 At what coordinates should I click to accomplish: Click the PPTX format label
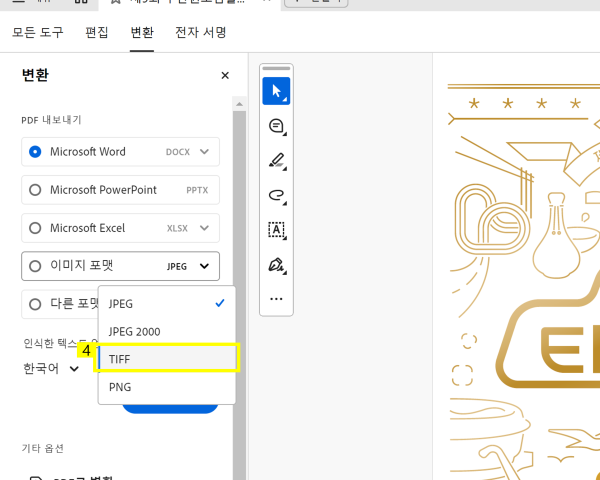(197, 190)
